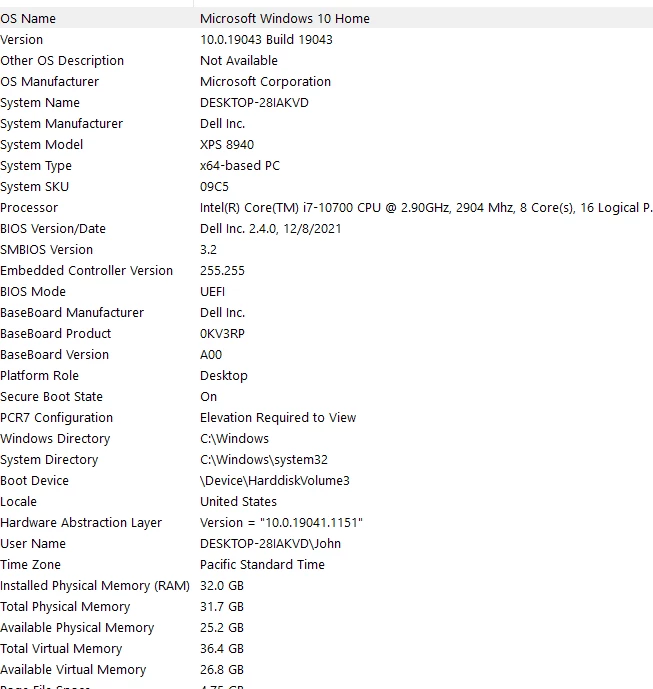
Task: Click the DESKTOP-28IAKVD system name value
Action: [x=254, y=103]
